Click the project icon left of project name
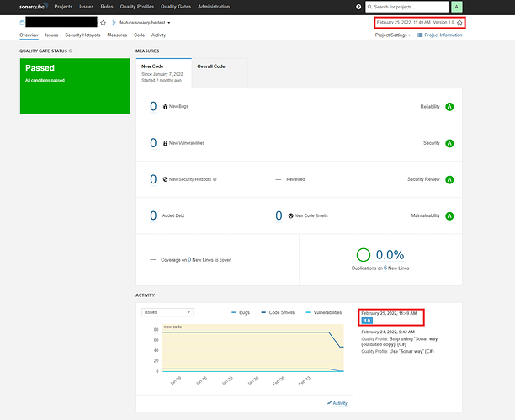This screenshot has height=420, width=515. click(x=22, y=23)
